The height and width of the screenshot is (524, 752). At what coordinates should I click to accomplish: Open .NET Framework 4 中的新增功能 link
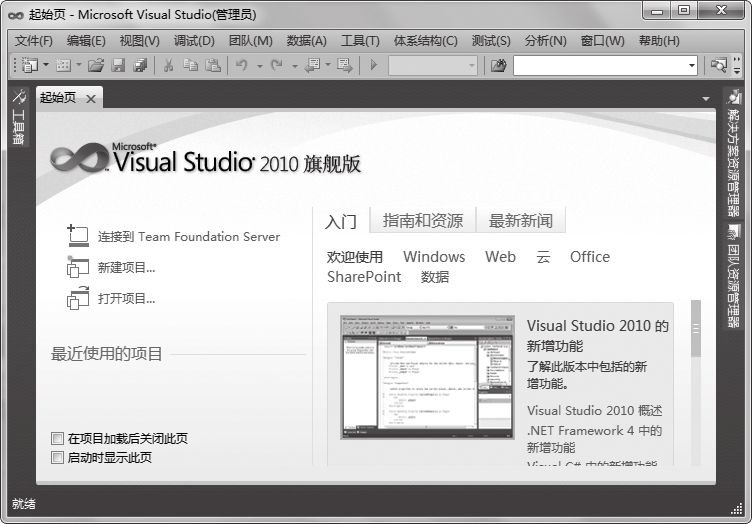tap(595, 439)
